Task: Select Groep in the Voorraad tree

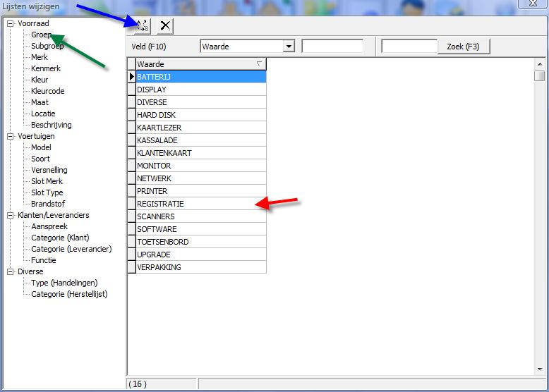Action: tap(42, 35)
